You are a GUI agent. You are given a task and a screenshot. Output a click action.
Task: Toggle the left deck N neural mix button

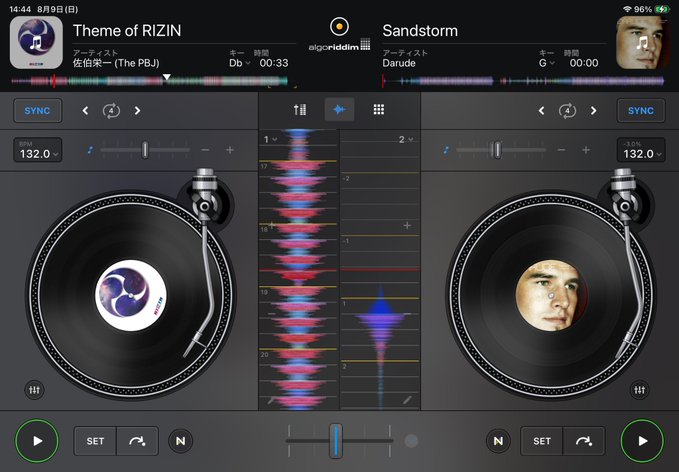(181, 441)
